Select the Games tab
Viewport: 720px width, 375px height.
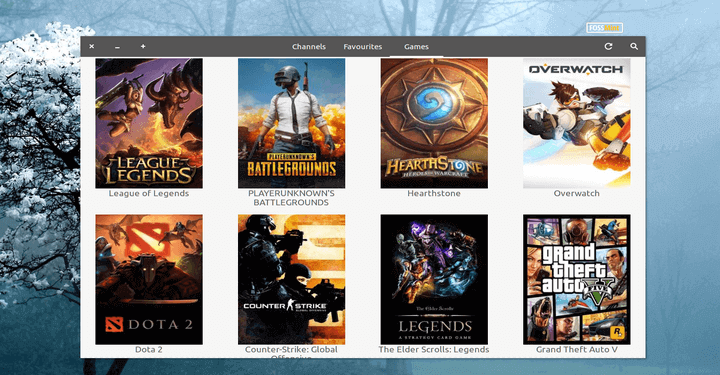point(416,47)
